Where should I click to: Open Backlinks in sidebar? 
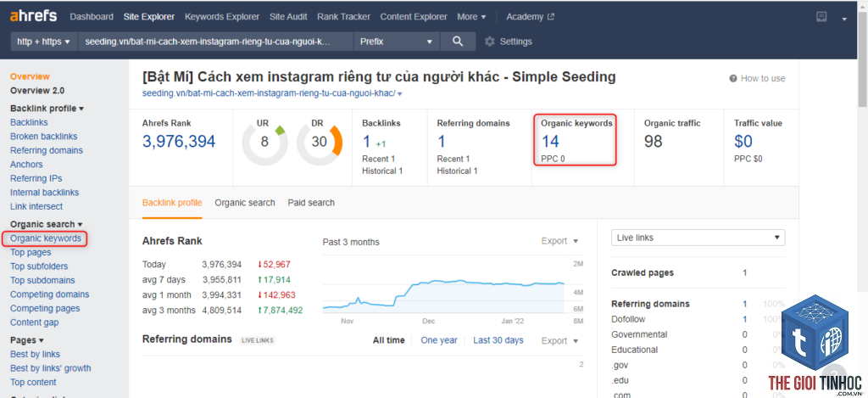pyautogui.click(x=29, y=122)
